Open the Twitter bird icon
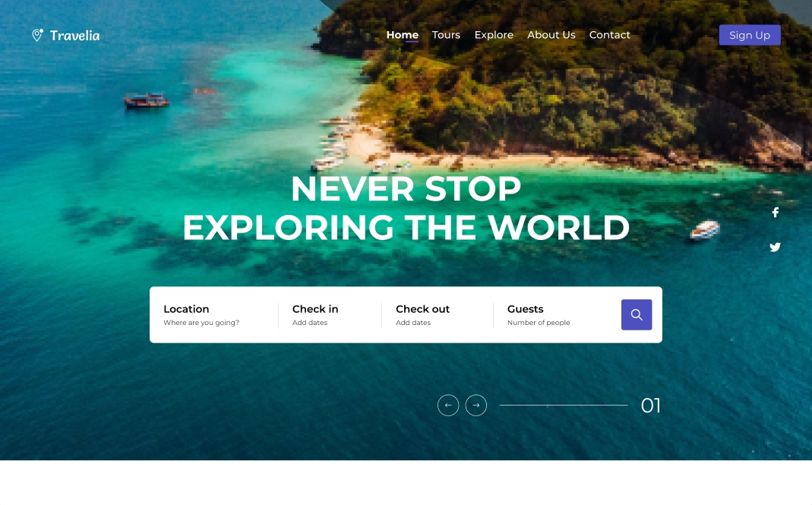 tap(775, 247)
